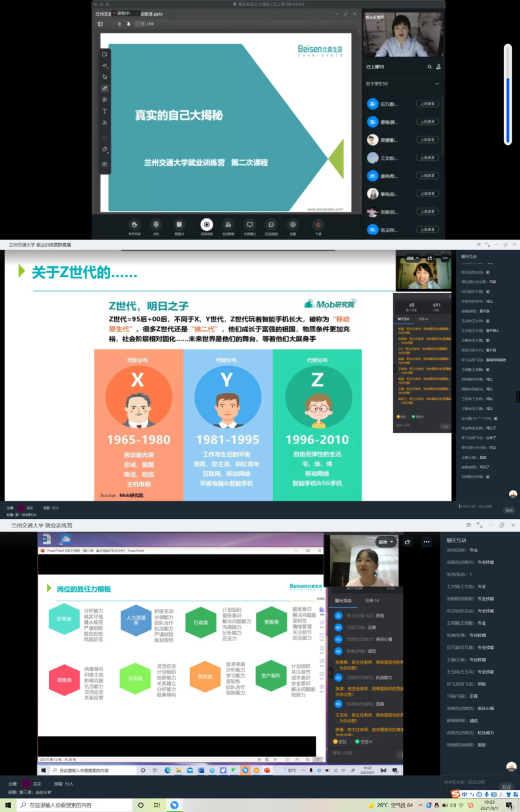The height and width of the screenshot is (812, 520).
Task: Open the 举手列表 hand-raise list
Action: (x=134, y=226)
